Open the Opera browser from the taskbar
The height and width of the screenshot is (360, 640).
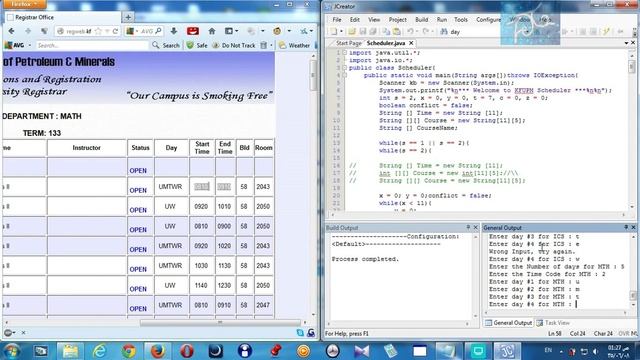187,351
